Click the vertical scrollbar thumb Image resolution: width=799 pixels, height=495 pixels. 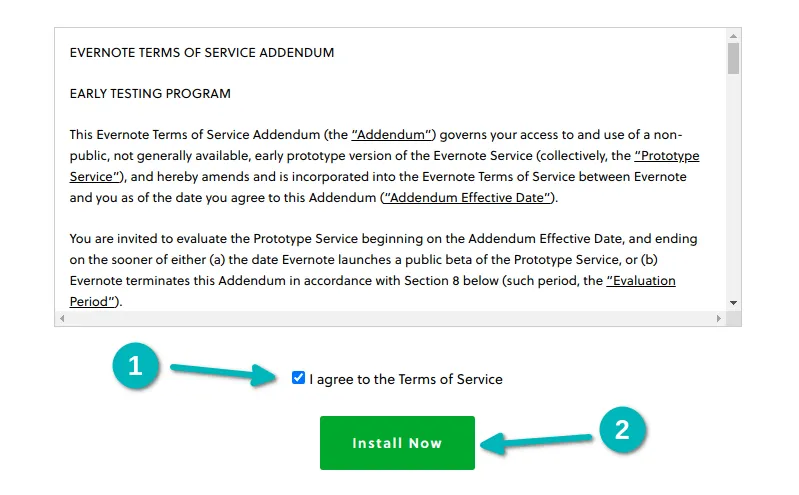(733, 60)
